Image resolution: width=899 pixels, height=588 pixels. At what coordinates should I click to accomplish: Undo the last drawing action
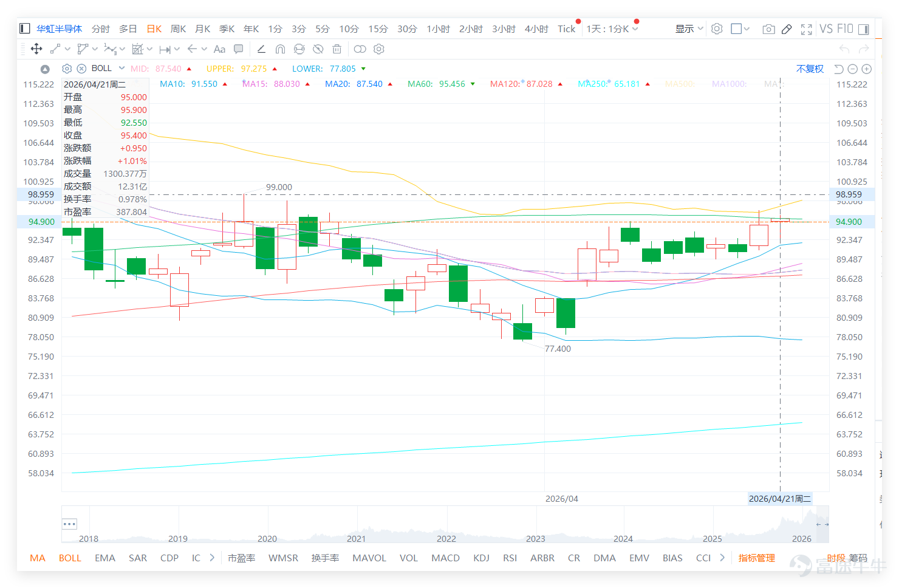coord(844,49)
